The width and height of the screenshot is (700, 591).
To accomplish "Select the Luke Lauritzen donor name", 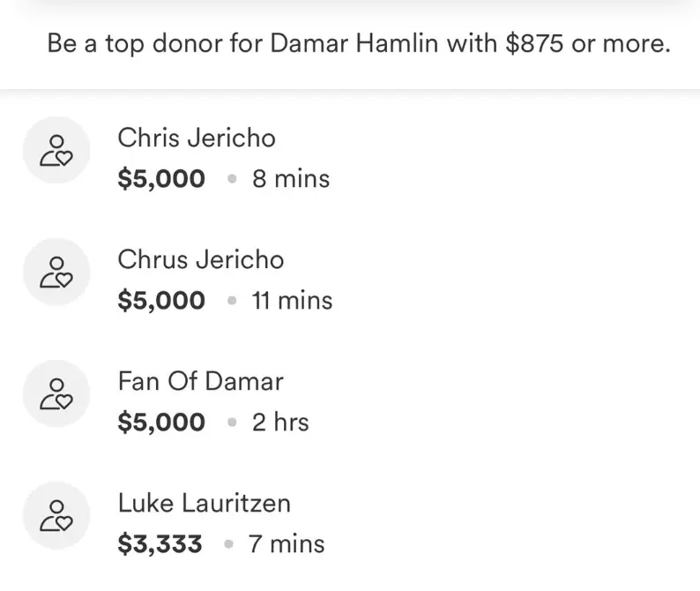I will point(205,504).
